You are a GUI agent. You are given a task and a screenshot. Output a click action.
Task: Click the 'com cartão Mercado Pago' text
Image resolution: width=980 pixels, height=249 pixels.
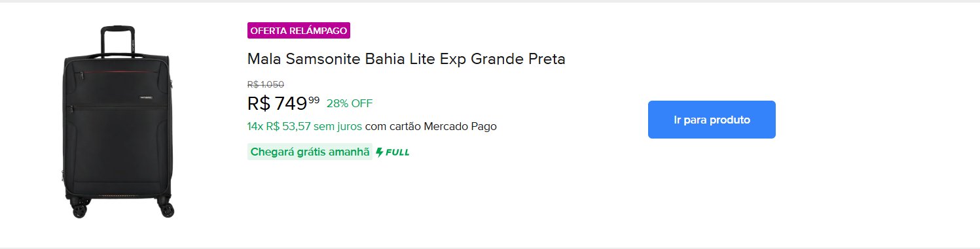tap(431, 126)
